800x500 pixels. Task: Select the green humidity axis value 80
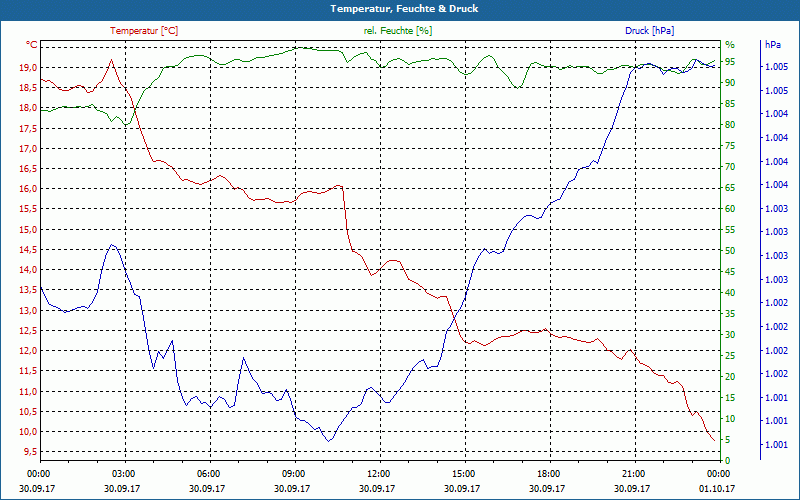click(x=730, y=125)
